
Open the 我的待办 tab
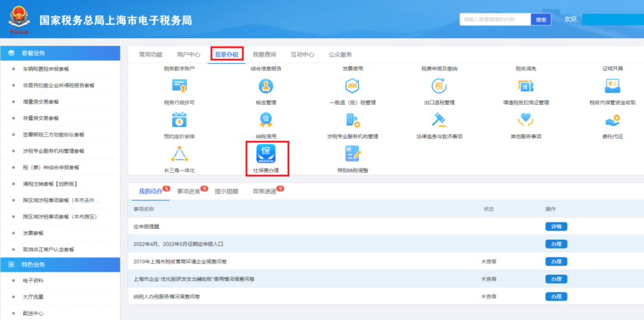point(150,191)
